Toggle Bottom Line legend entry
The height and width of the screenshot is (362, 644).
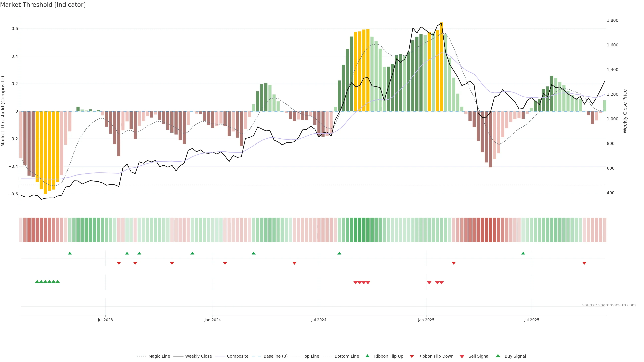pos(346,356)
